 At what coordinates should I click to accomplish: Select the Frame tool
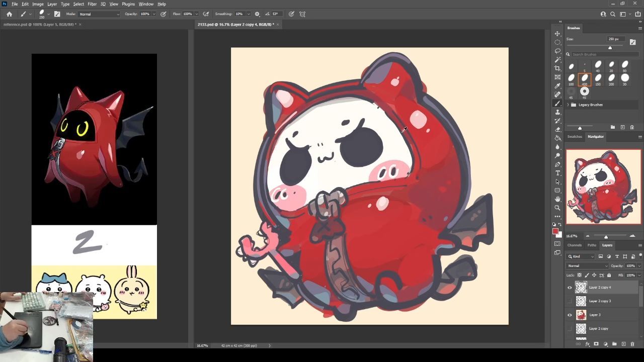[x=557, y=77]
